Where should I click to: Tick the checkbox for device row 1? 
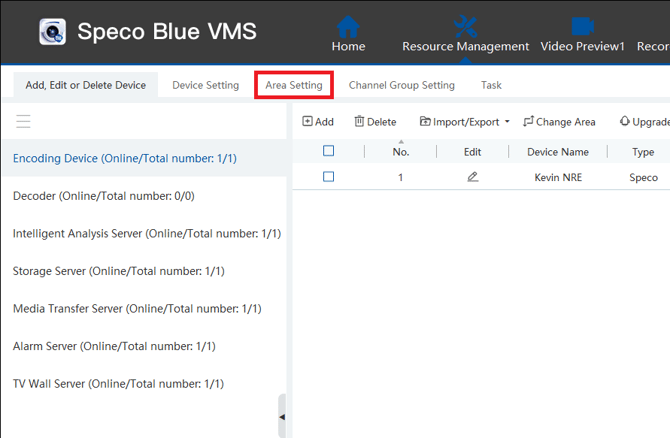pyautogui.click(x=328, y=177)
